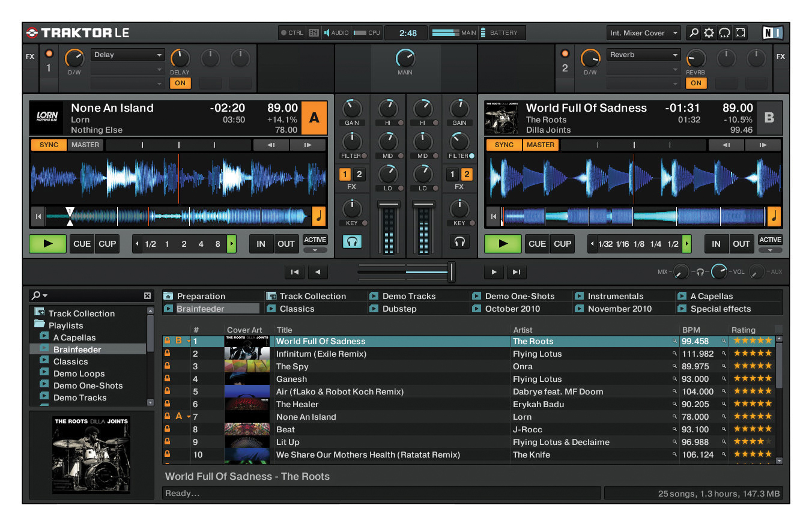Image resolution: width=812 pixels, height=526 pixels.
Task: Open Delay effect dropdown in FX 1
Action: pos(128,55)
